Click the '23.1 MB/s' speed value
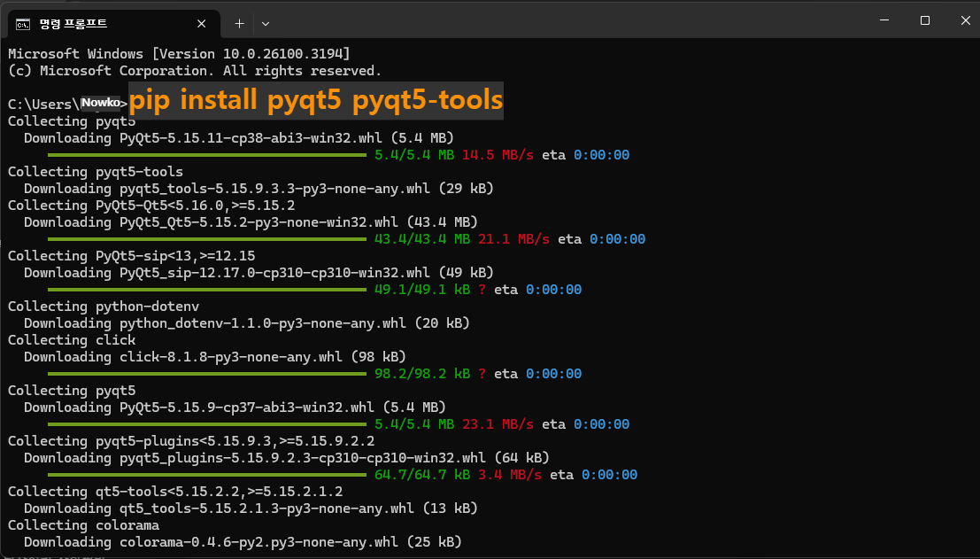 pyautogui.click(x=498, y=424)
